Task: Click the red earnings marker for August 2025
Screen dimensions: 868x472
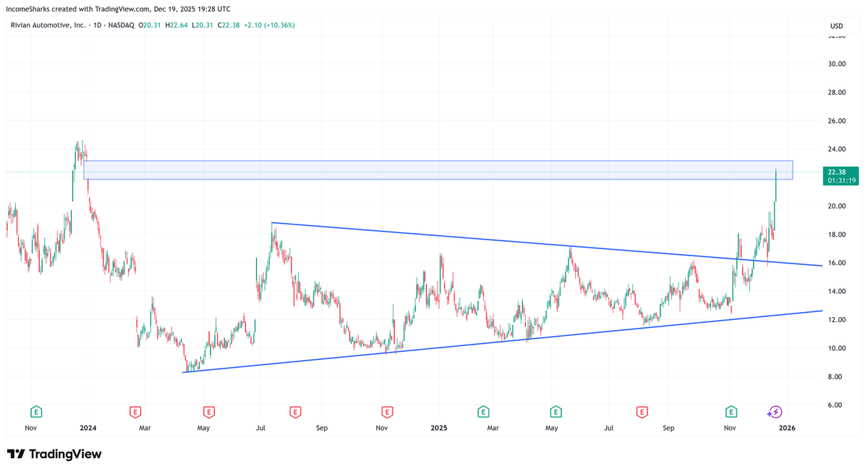Action: tap(642, 412)
